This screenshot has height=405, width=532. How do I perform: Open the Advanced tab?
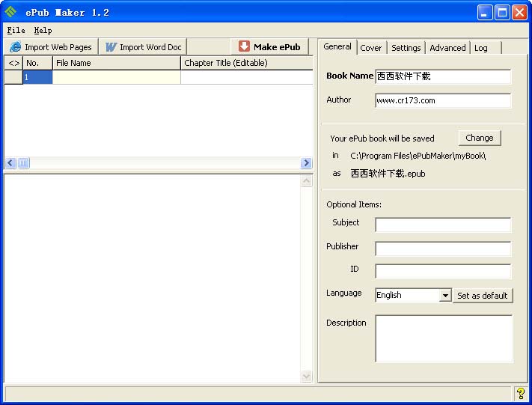click(448, 48)
